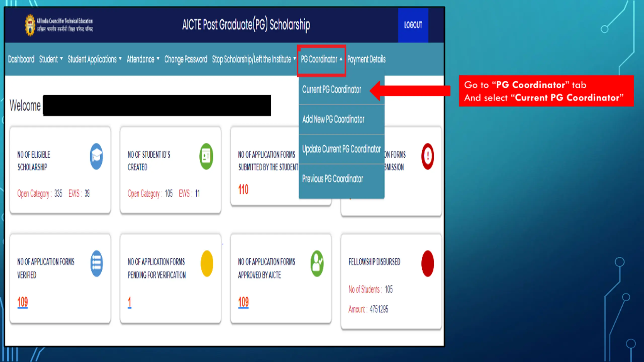This screenshot has width=644, height=362.
Task: Click the NO OF ELIGIBLE SCHOLARSHIP heading
Action: 34,161
